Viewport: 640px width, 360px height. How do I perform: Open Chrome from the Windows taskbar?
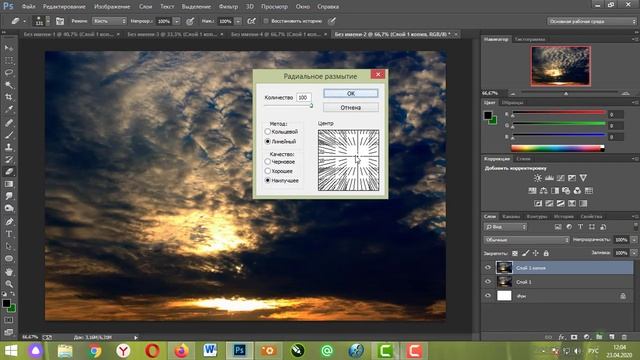coord(94,351)
